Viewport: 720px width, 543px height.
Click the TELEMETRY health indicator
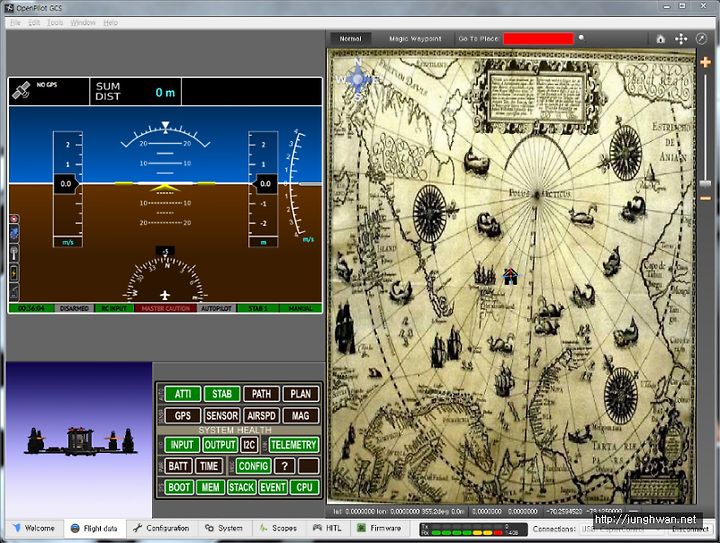pos(293,445)
